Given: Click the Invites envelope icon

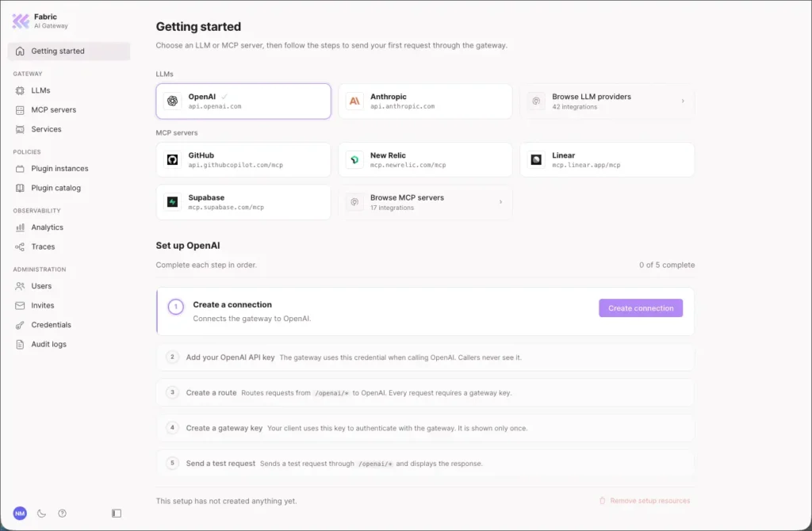Looking at the screenshot, I should pos(20,306).
